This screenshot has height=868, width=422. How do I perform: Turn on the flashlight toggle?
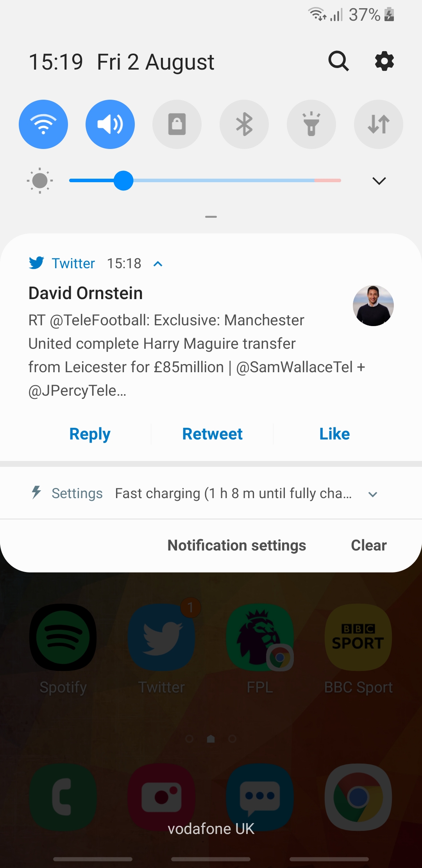[x=311, y=124]
